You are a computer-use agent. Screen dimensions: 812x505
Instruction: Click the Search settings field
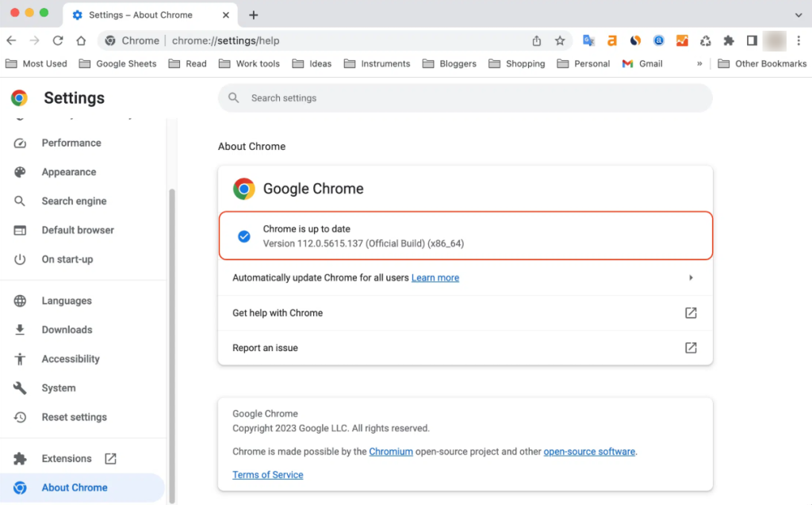click(x=465, y=98)
